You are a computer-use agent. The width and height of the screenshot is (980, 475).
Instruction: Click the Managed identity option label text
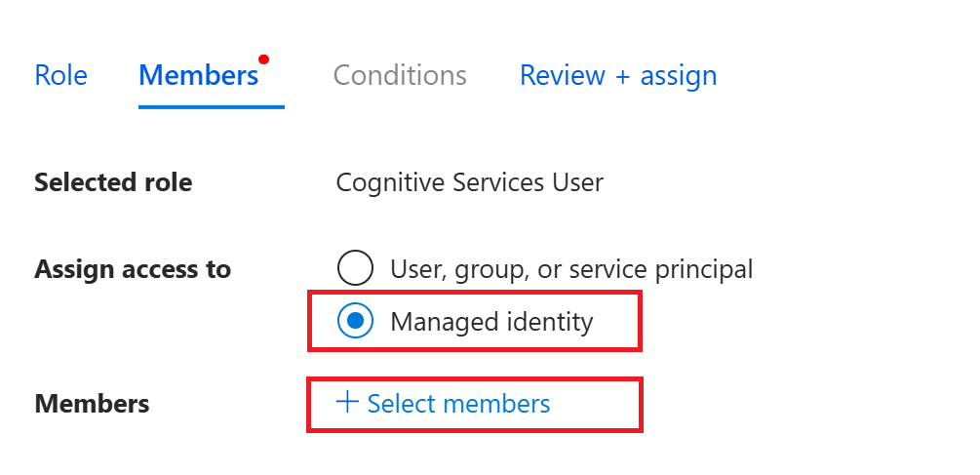tap(491, 321)
